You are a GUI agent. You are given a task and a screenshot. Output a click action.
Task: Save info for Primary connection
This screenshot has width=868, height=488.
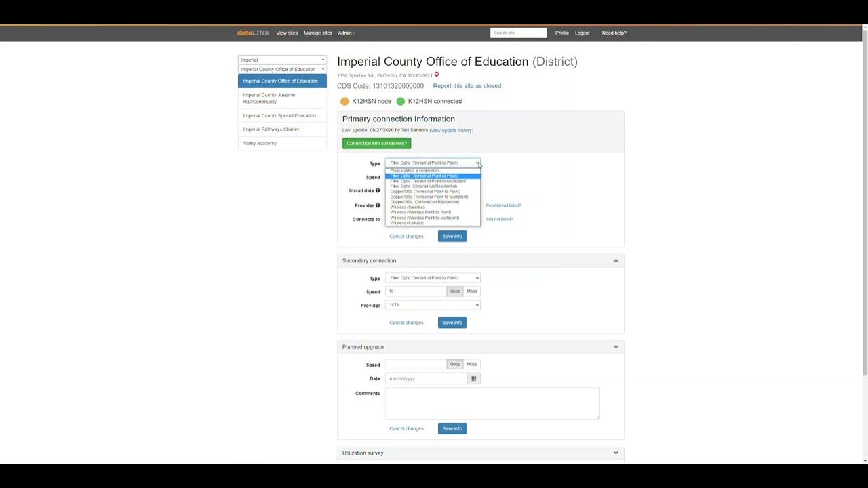[452, 236]
